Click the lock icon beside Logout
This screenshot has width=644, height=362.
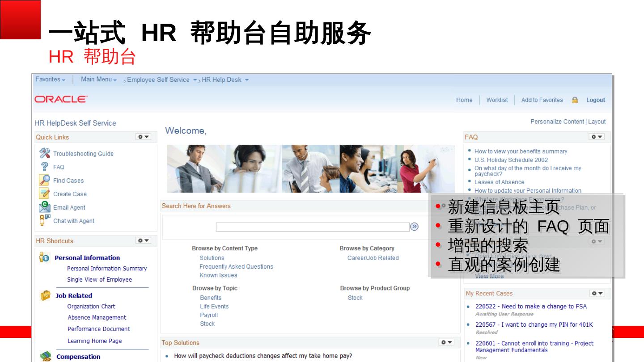[x=575, y=100]
